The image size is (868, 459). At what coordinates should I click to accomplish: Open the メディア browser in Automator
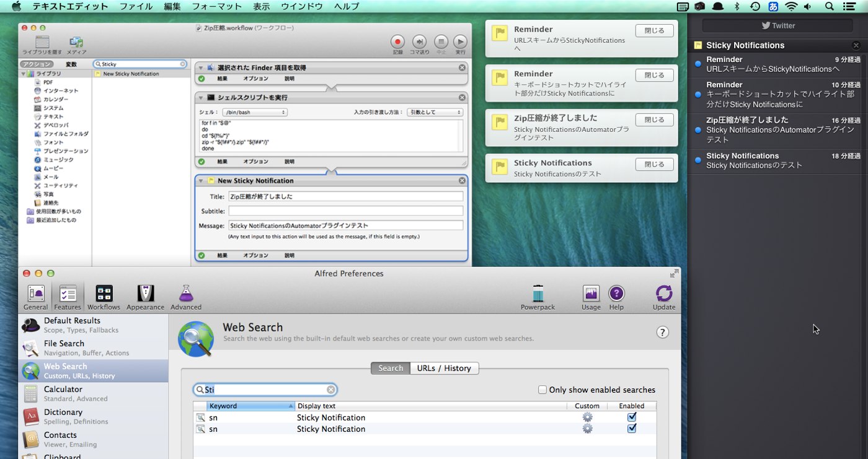coord(76,45)
